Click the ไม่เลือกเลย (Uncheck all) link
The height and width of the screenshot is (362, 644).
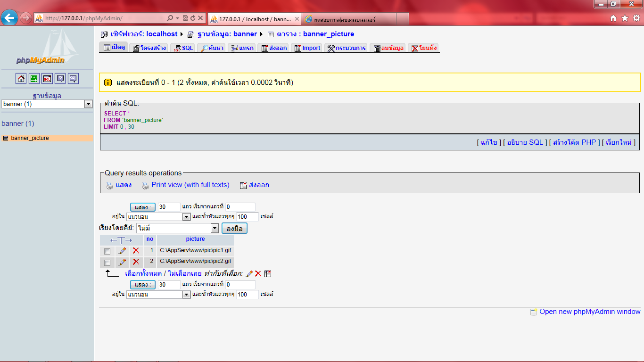(x=185, y=273)
